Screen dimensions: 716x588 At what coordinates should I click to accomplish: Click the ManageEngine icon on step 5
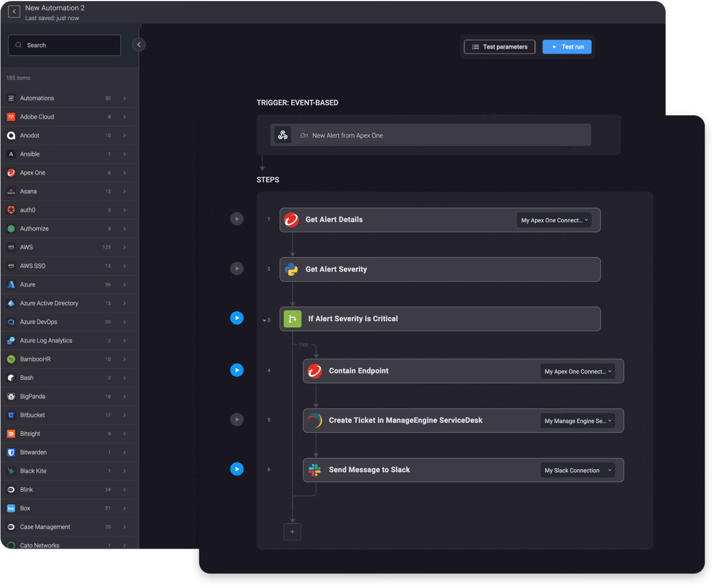315,421
